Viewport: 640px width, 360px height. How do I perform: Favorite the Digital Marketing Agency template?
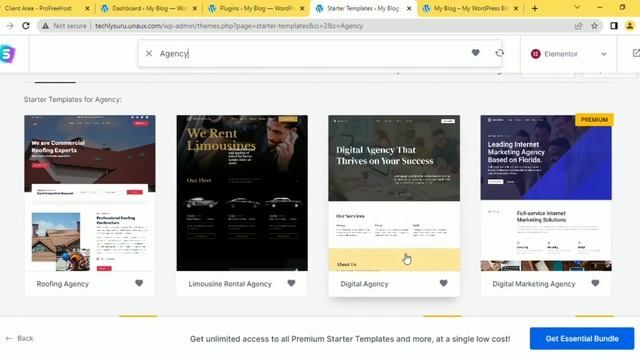tap(596, 283)
